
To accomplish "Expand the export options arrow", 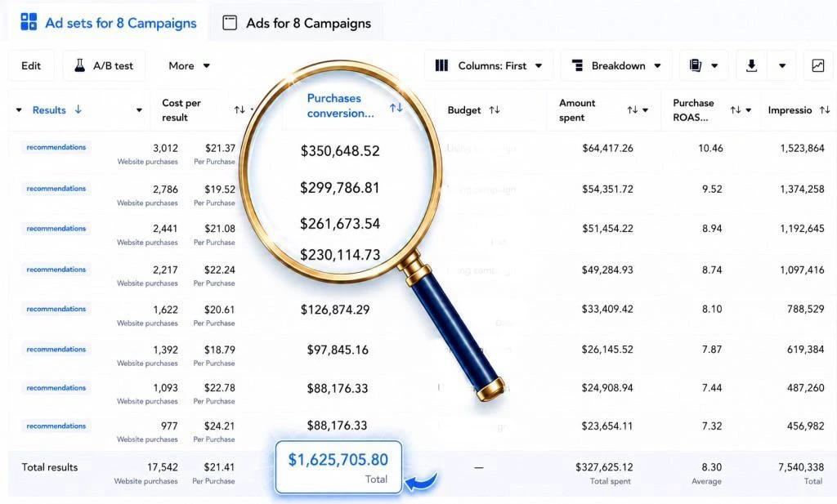I will click(782, 65).
